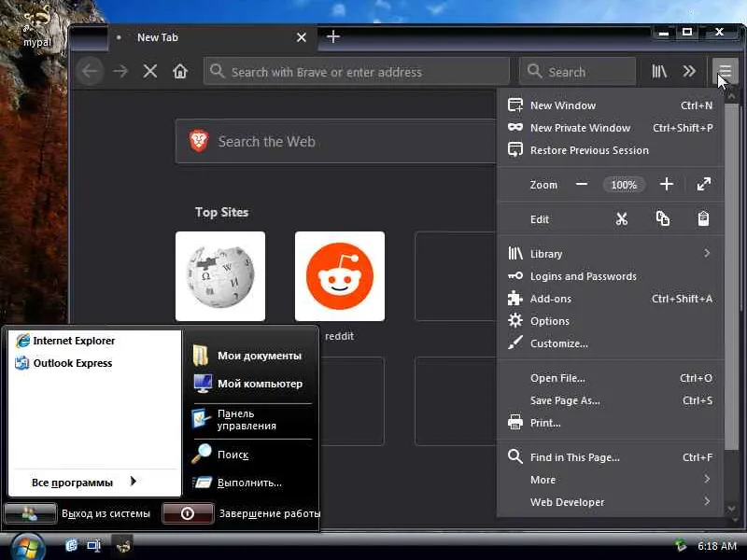This screenshot has height=560, width=747.
Task: Select Find in This Page...
Action: 611,457
